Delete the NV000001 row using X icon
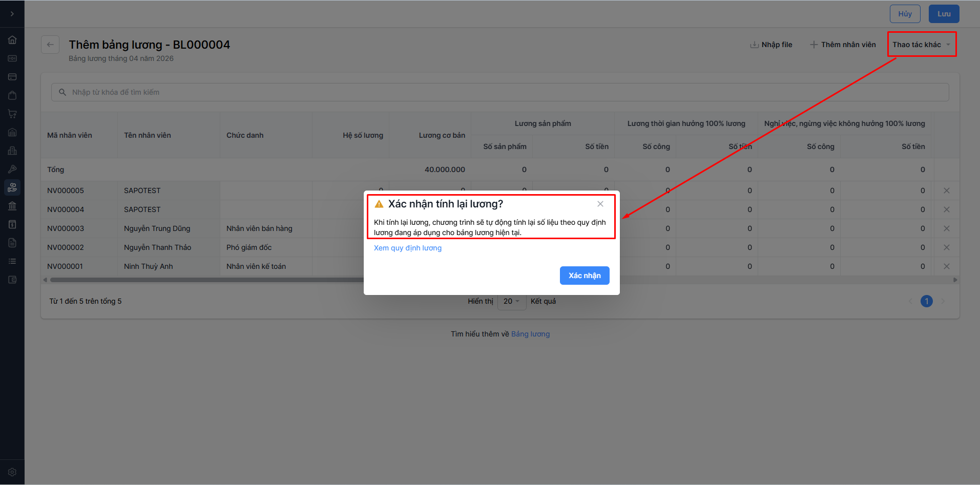980x485 pixels. 946,266
